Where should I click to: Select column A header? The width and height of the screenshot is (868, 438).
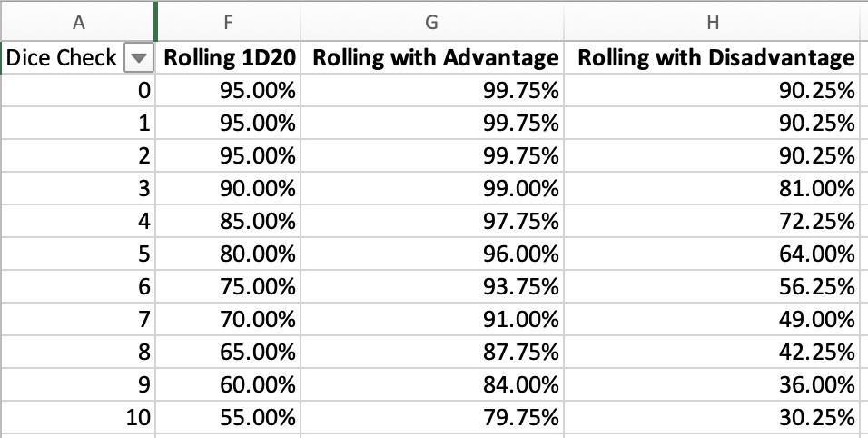tap(77, 20)
